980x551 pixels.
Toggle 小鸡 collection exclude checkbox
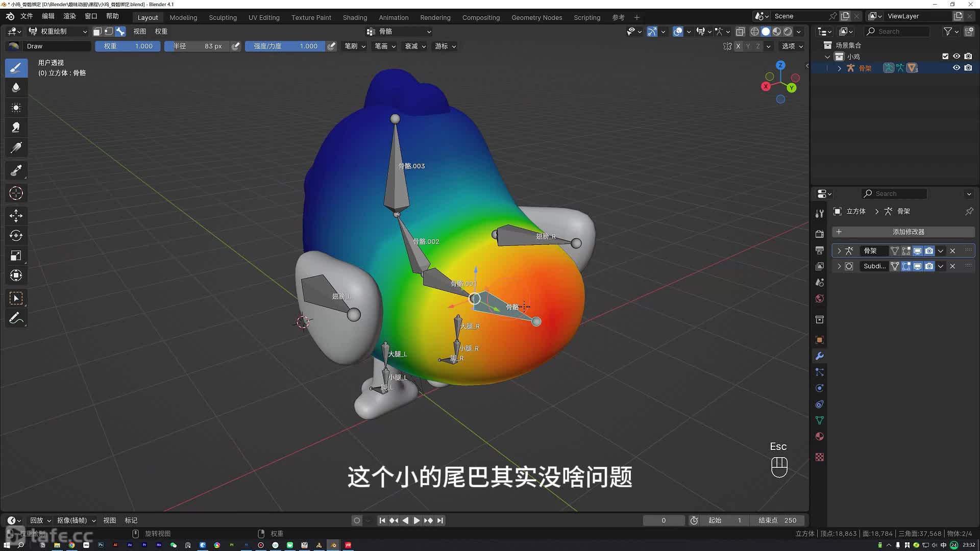[x=945, y=57]
